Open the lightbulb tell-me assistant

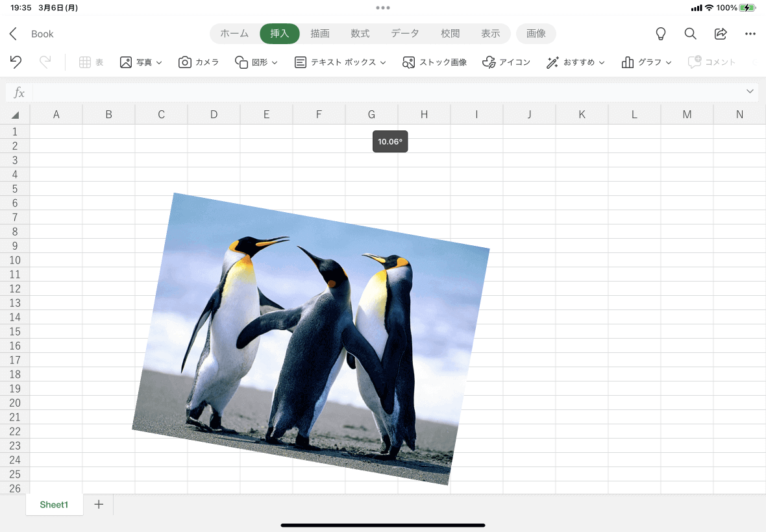(660, 34)
